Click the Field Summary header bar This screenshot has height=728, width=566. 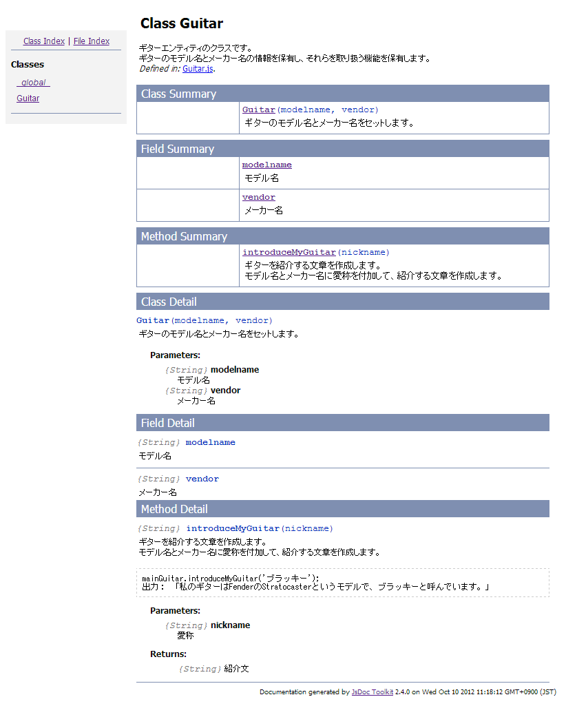coord(342,149)
